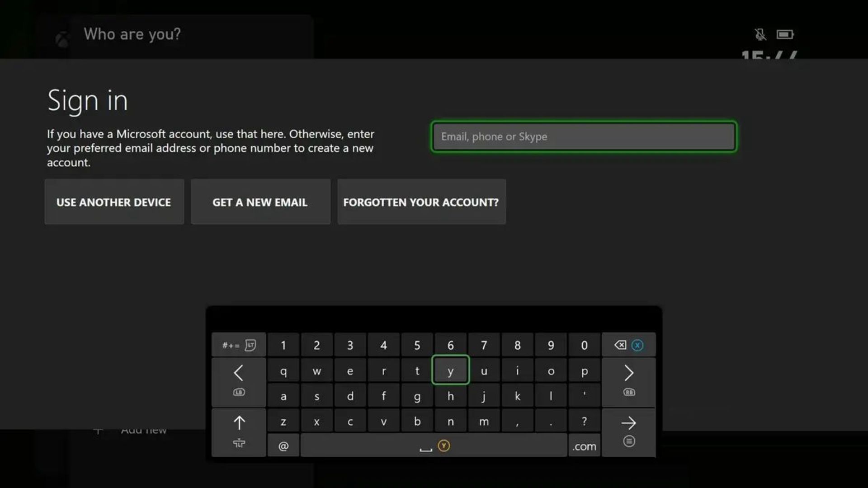Tap the apostrophe key
The height and width of the screenshot is (488, 868).
pyautogui.click(x=585, y=396)
